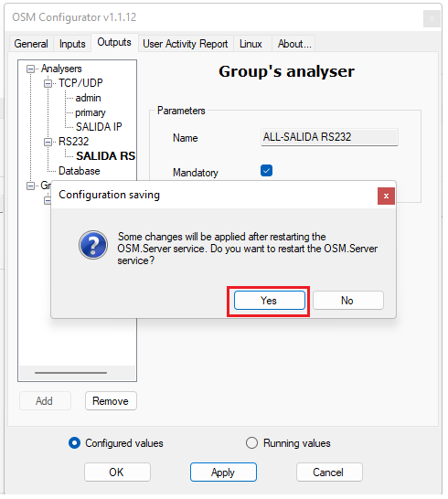
Task: Select the Configured values radio button
Action: tap(74, 442)
